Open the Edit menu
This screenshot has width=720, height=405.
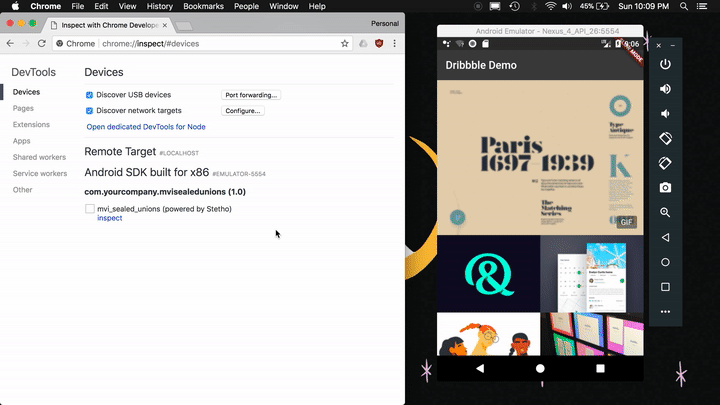(101, 6)
